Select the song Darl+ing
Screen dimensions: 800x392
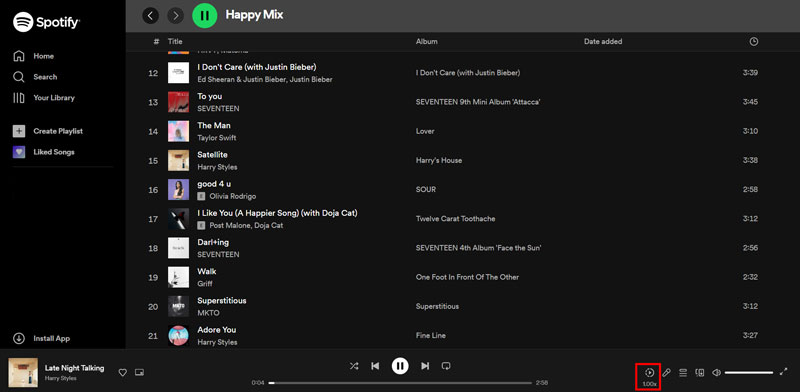[213, 242]
